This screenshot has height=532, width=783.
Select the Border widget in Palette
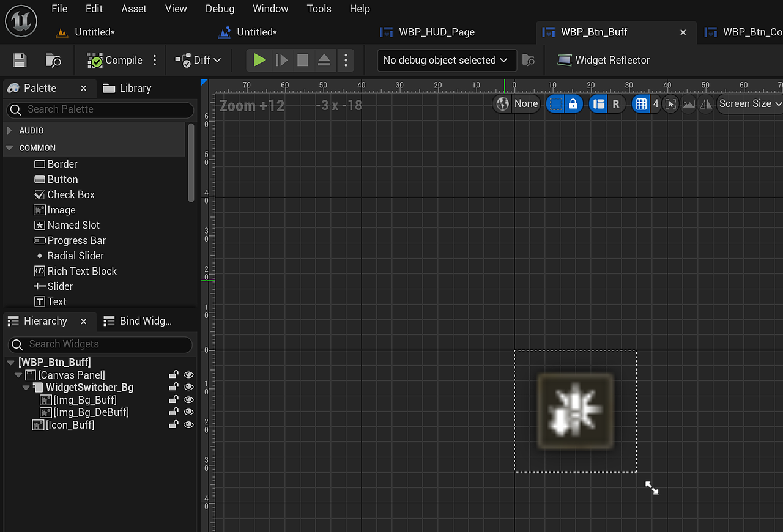[56, 164]
